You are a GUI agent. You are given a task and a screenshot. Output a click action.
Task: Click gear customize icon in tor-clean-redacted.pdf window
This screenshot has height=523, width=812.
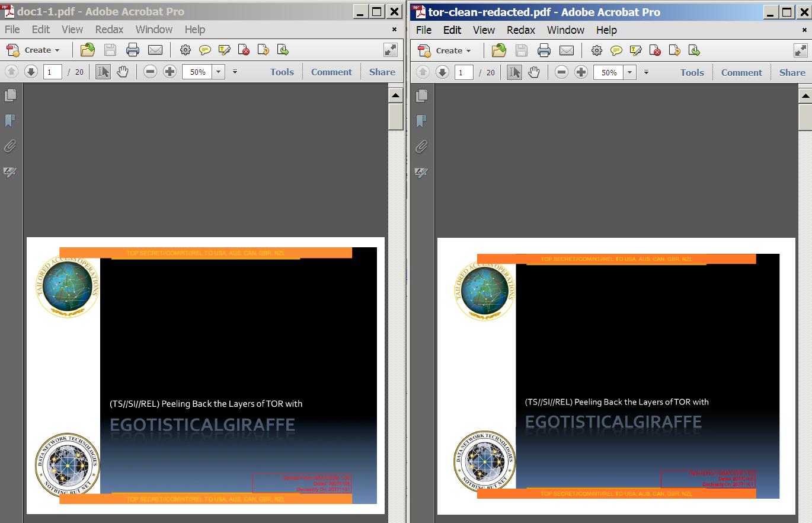(597, 51)
